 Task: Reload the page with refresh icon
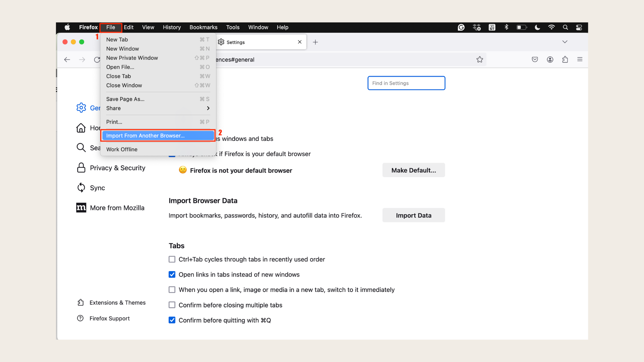coord(97,60)
